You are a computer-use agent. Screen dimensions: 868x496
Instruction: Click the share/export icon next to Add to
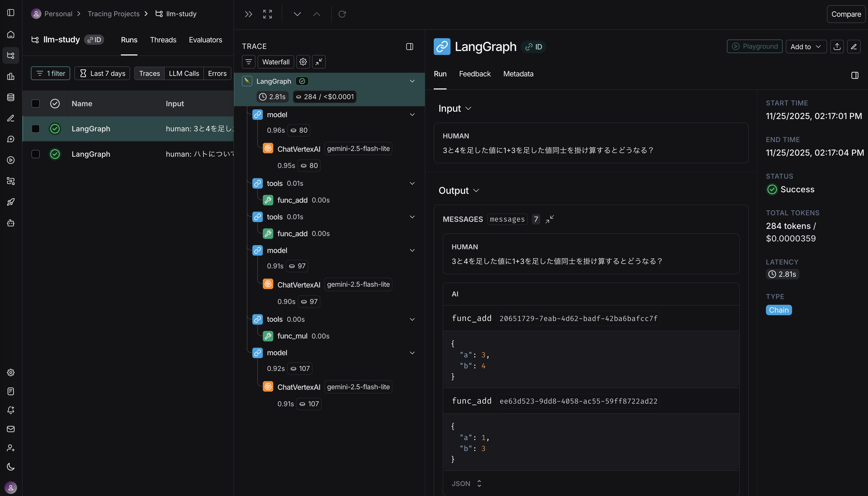tap(837, 47)
